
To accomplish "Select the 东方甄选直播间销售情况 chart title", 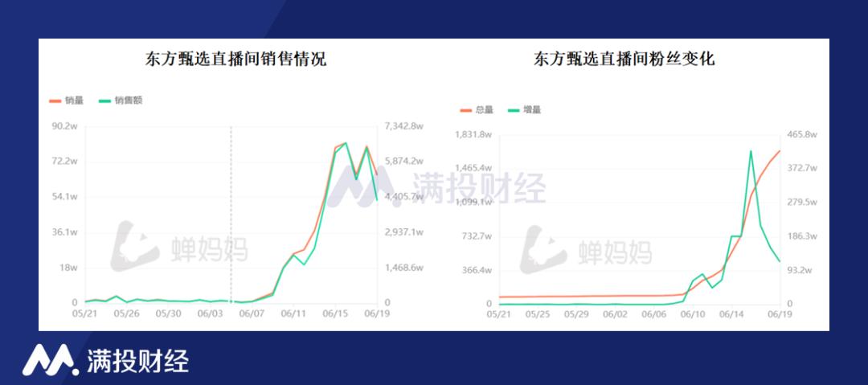I will (x=235, y=58).
